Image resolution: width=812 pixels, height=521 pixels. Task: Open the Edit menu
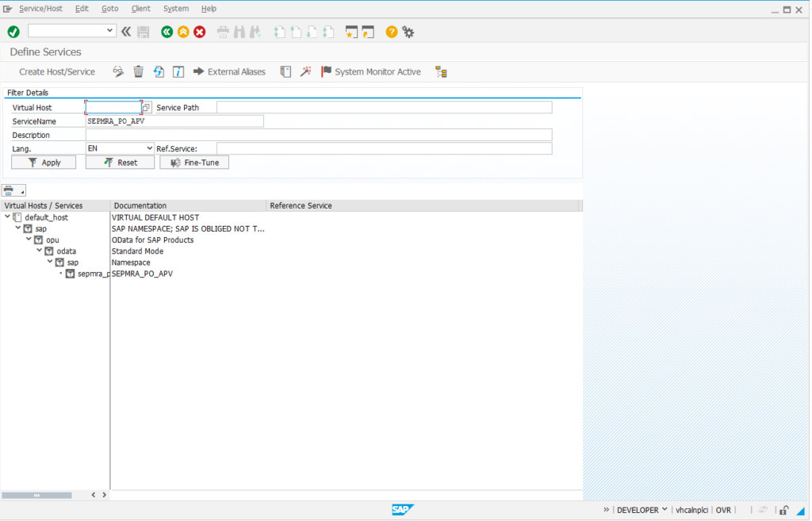pos(82,8)
